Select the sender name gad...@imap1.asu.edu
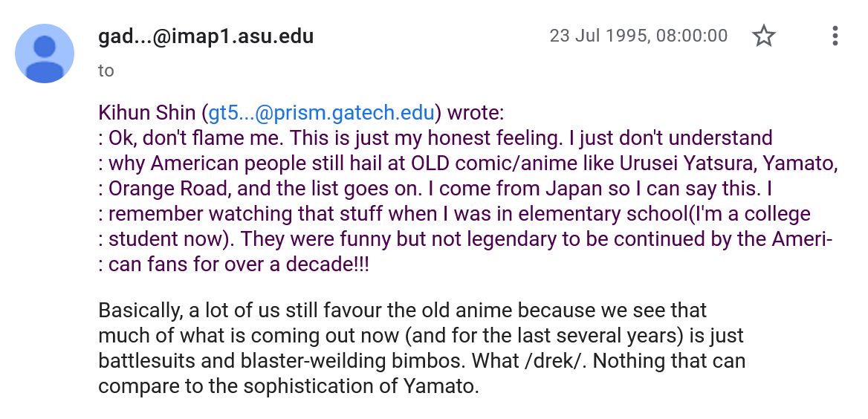Screen dimensions: 868x419 pyautogui.click(x=206, y=36)
